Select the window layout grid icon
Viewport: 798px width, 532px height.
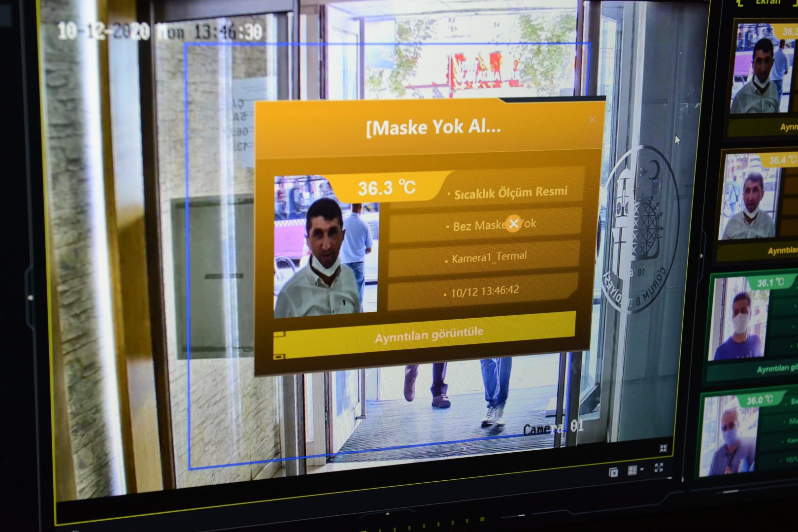click(632, 470)
